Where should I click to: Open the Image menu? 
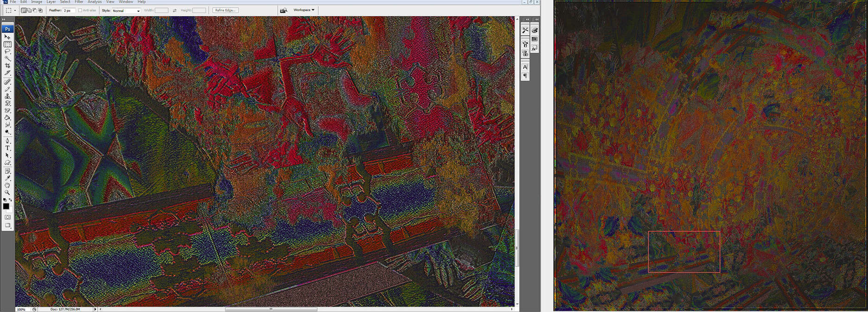[x=37, y=2]
